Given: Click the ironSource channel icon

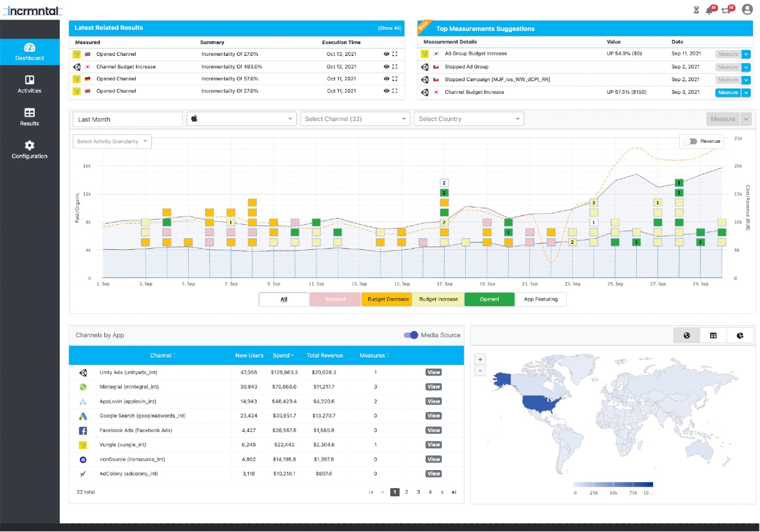Looking at the screenshot, I should pos(83,460).
